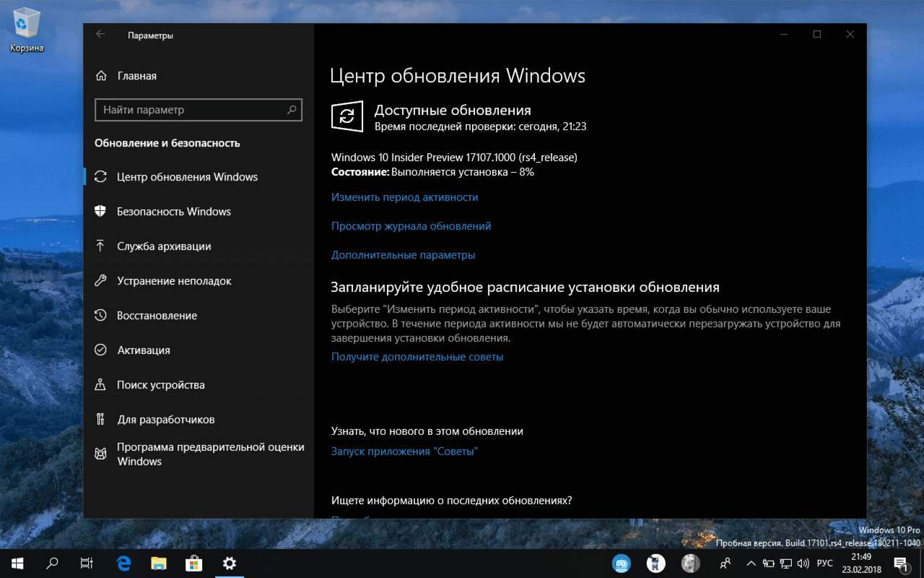Click the home icon beside Главная

tap(101, 76)
